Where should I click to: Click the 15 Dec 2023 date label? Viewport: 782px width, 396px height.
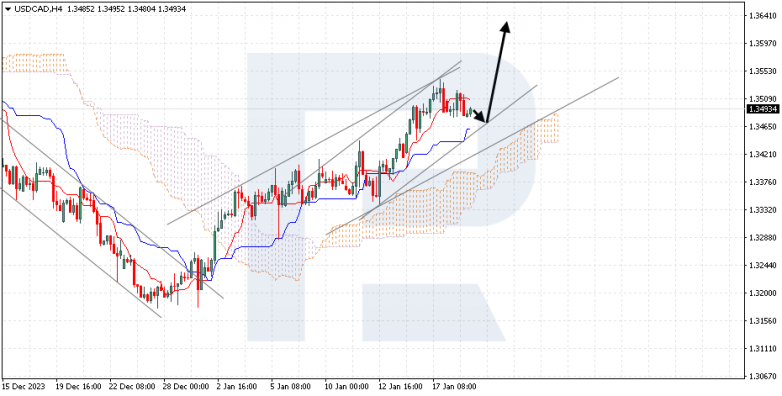point(22,387)
